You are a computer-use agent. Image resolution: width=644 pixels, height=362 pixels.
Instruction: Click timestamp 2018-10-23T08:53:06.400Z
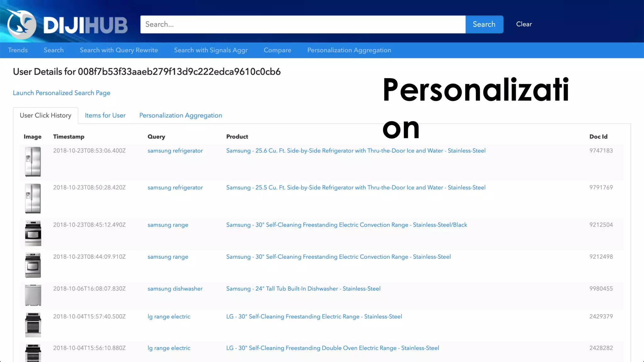[x=89, y=151]
